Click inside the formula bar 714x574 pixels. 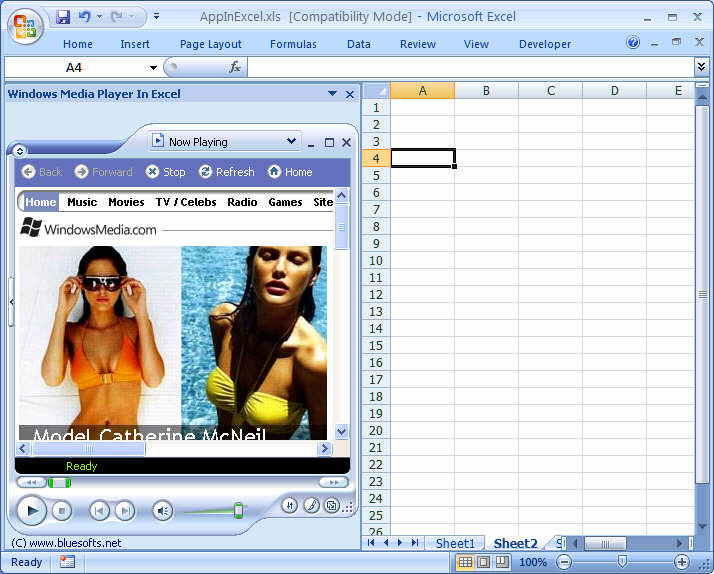click(x=470, y=67)
